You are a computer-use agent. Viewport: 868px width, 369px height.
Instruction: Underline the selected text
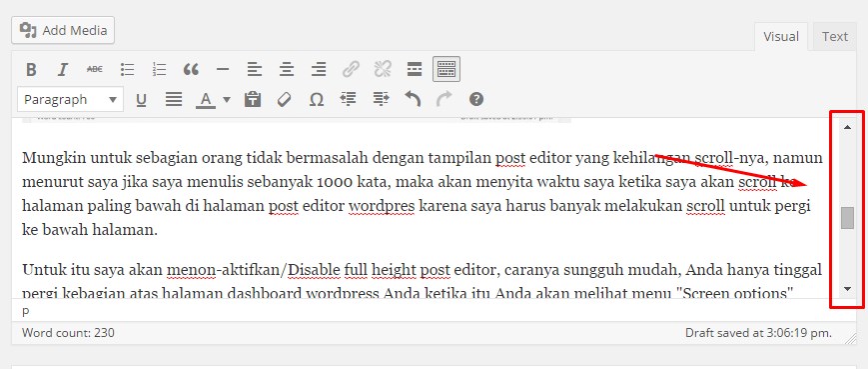141,100
